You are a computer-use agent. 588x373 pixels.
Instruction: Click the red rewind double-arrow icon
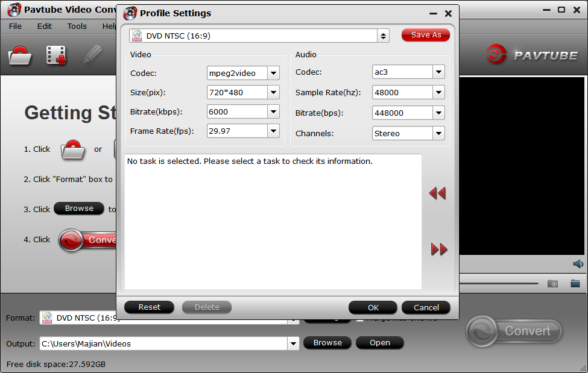[437, 193]
